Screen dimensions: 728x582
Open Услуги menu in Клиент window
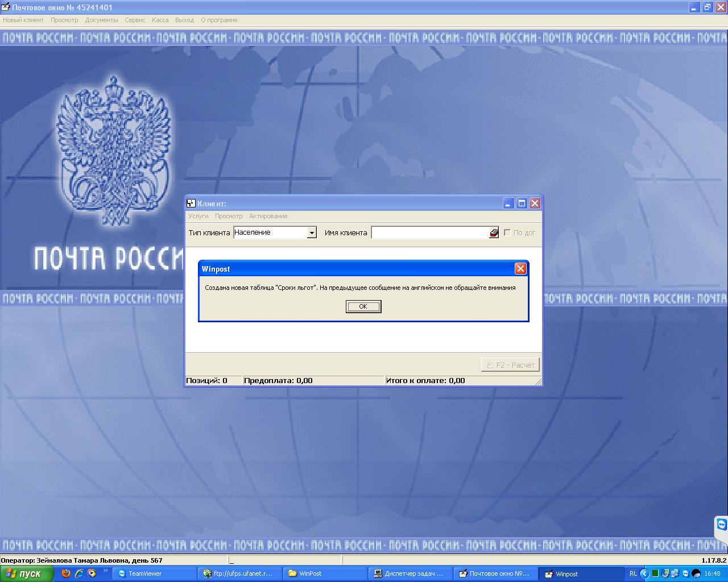tap(198, 216)
